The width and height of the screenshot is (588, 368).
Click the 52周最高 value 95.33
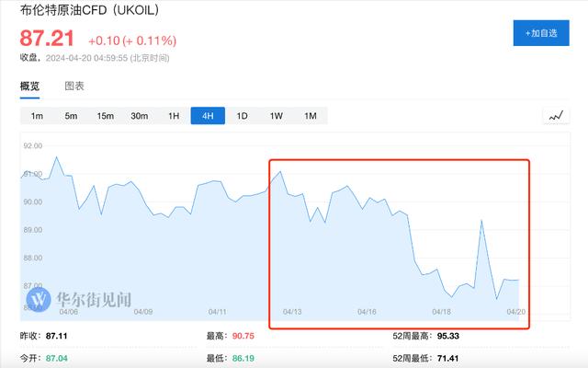point(447,336)
